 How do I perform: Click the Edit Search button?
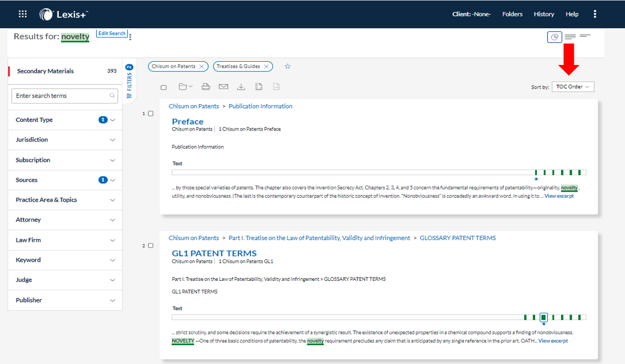tap(112, 34)
